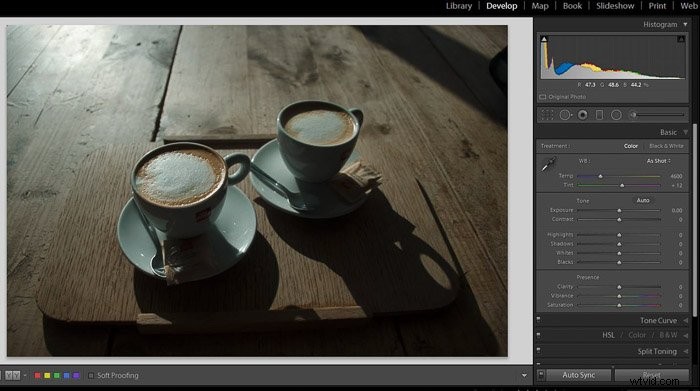This screenshot has height=391, width=700.
Task: Click the Whites slider handle
Action: (619, 253)
